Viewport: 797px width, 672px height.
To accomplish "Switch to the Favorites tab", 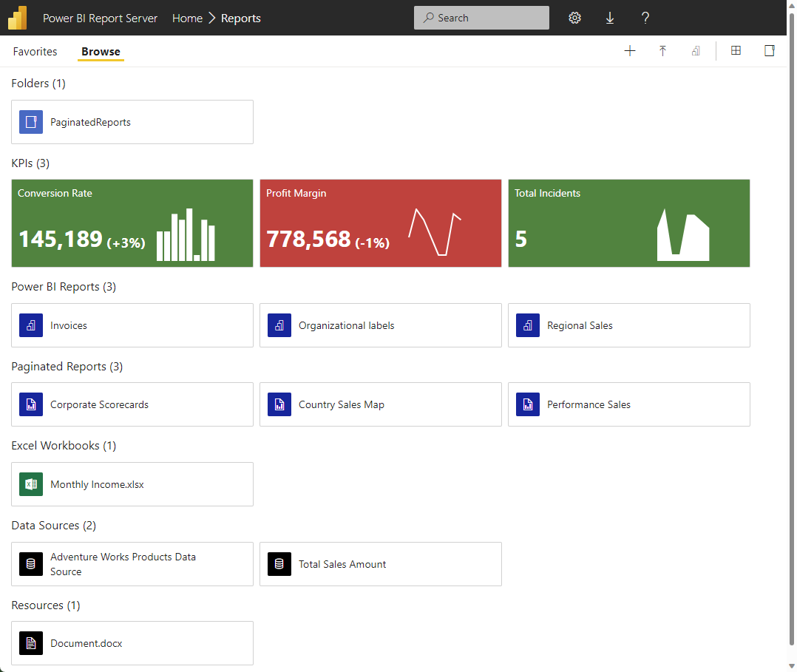I will (x=35, y=51).
